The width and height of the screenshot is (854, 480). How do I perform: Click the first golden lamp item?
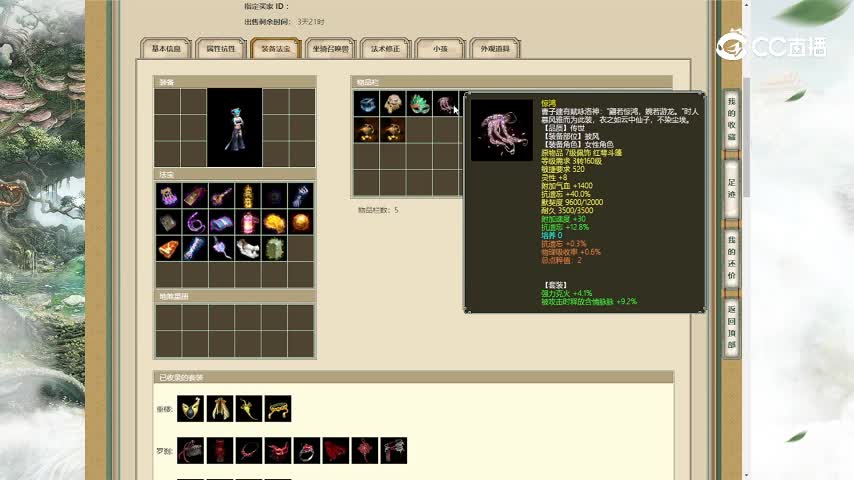367,130
